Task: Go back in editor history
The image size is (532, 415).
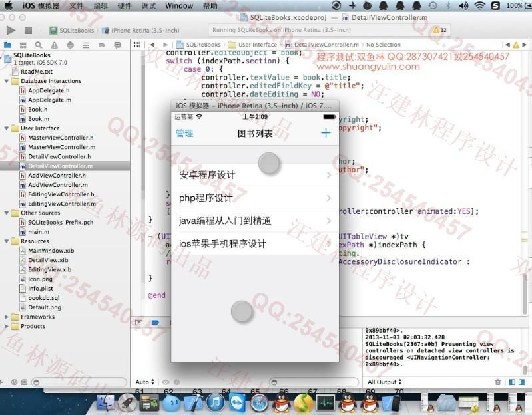Action: click(152, 45)
